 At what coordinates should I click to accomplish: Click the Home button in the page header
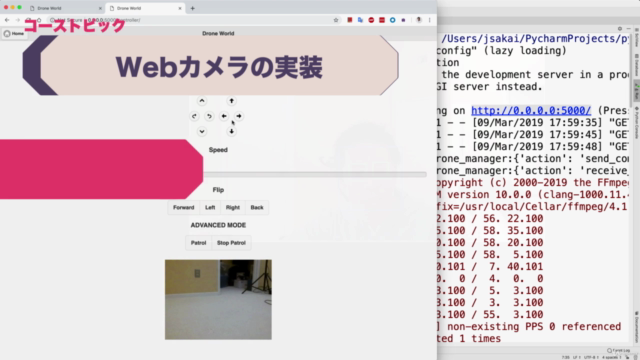[x=14, y=33]
